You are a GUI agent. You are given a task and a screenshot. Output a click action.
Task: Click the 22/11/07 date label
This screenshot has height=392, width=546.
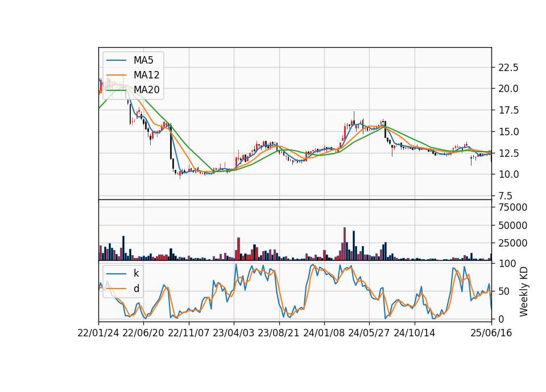(188, 333)
